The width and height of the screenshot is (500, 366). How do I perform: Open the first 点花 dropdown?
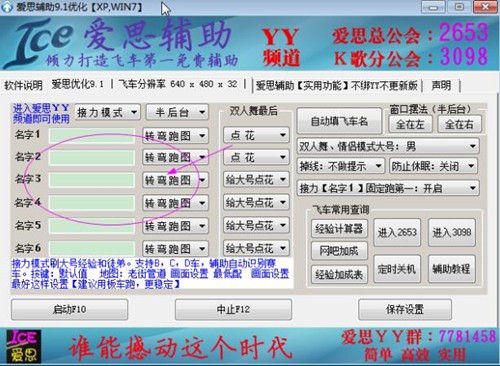click(x=256, y=135)
